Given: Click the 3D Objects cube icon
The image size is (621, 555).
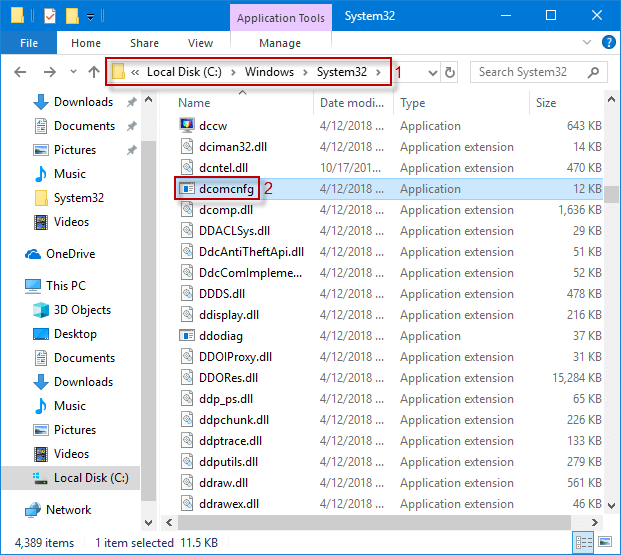Looking at the screenshot, I should (x=41, y=310).
